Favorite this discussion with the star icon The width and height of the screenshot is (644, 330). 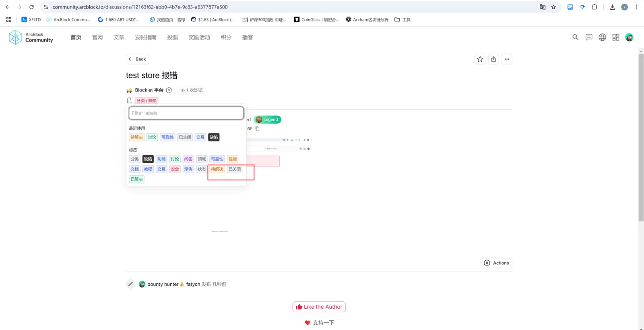(480, 59)
